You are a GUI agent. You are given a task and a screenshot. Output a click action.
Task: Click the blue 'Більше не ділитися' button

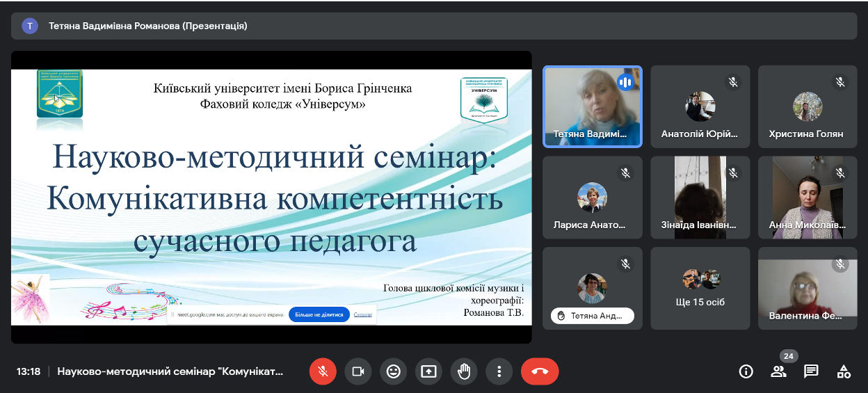319,314
